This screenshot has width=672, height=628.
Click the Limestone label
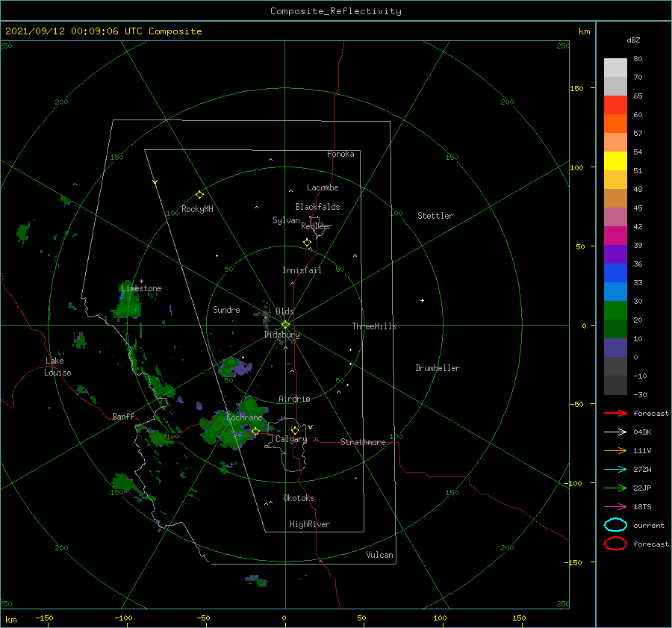[141, 288]
